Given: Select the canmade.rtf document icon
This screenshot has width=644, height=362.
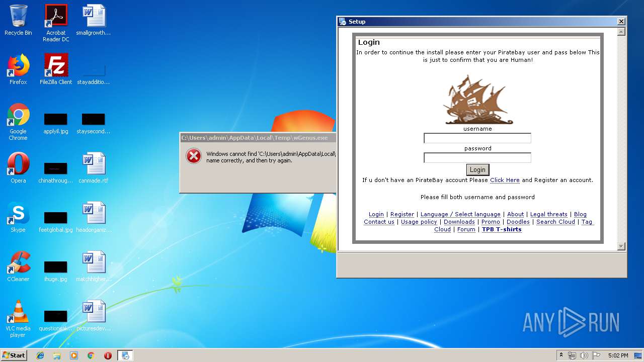Looking at the screenshot, I should 94,168.
